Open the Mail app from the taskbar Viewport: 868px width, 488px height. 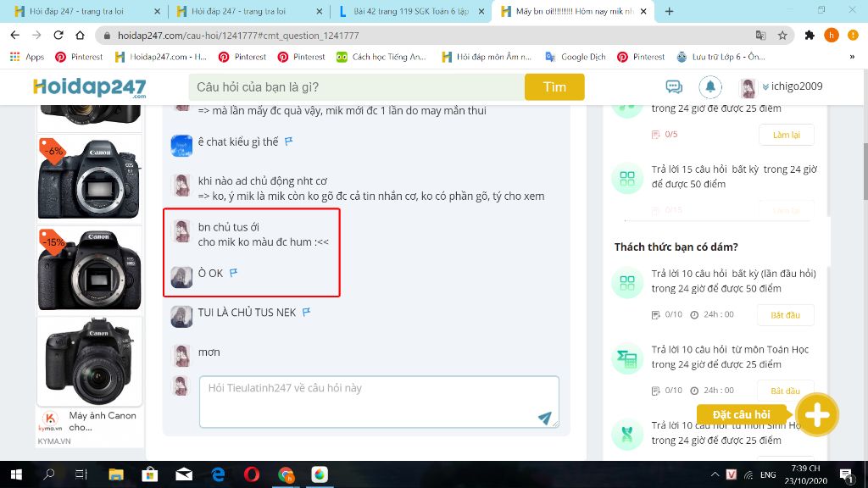point(184,474)
